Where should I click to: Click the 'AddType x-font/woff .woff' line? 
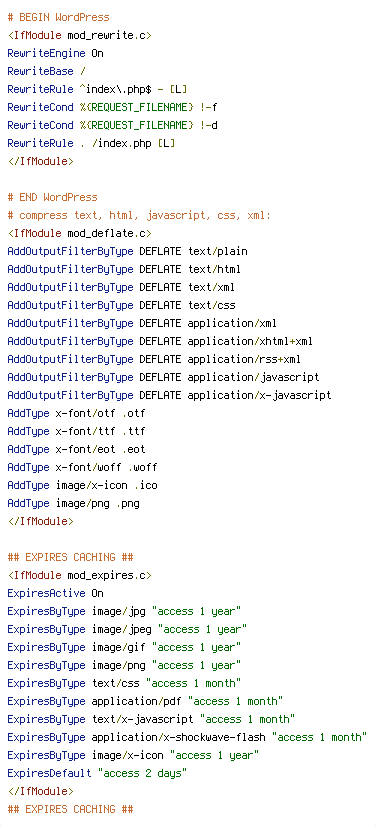click(83, 467)
